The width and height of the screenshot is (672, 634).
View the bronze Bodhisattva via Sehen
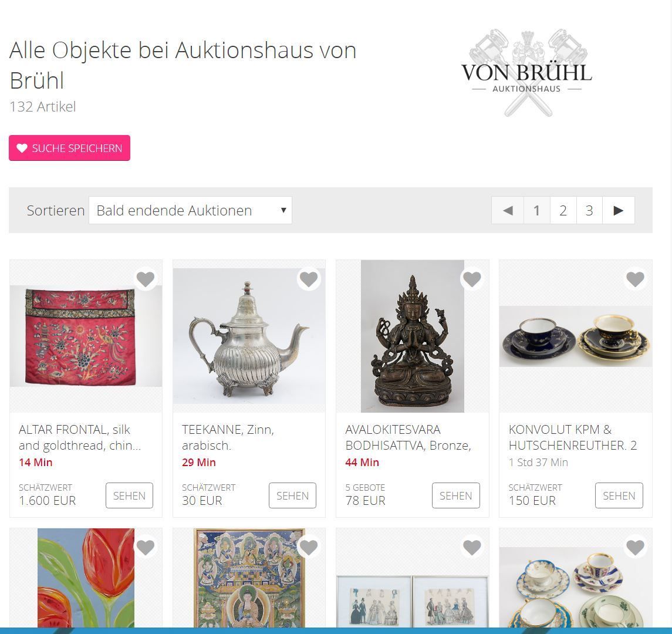pyautogui.click(x=456, y=495)
